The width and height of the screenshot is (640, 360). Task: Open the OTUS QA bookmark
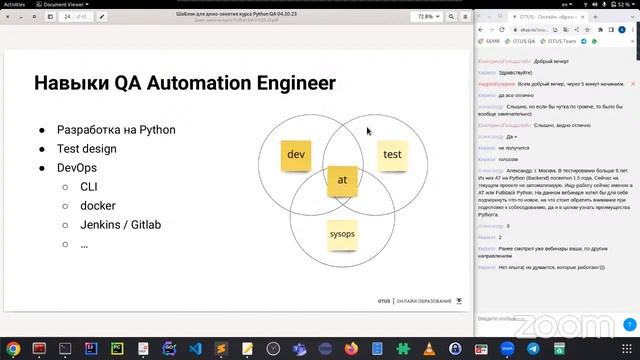pyautogui.click(x=520, y=41)
